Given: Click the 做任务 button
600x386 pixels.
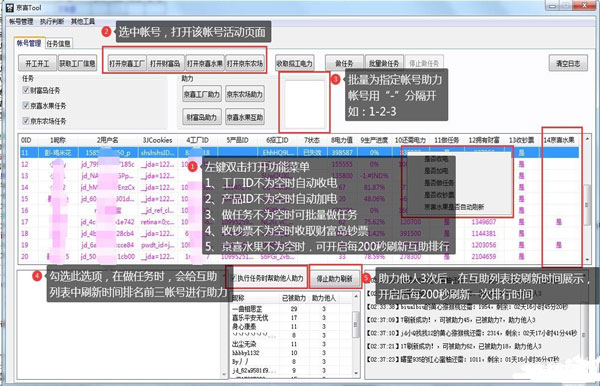Looking at the screenshot, I should 344,64.
